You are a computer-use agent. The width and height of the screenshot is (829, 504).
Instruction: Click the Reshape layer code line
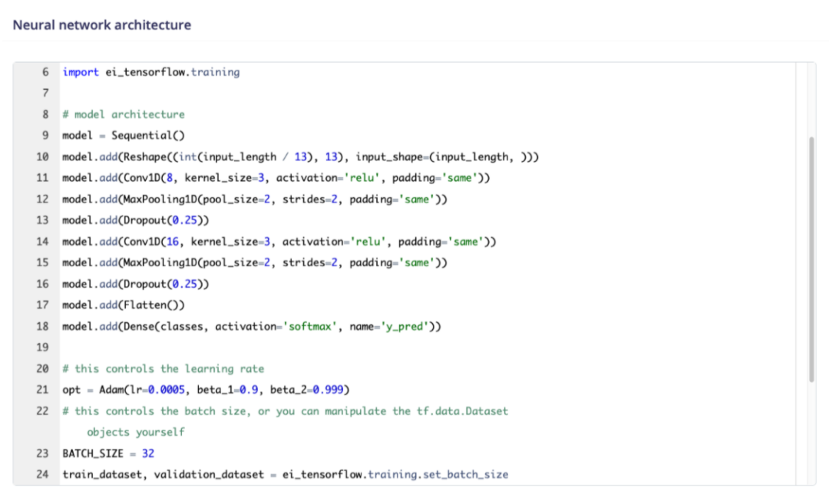point(300,157)
